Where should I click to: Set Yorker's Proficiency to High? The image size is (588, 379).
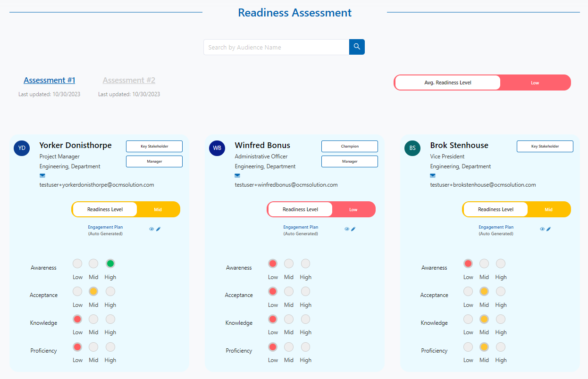110,347
